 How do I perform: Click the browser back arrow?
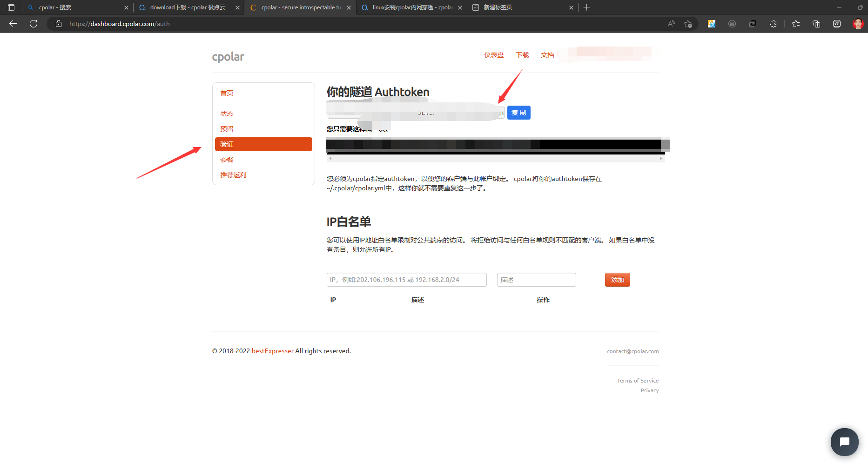13,24
